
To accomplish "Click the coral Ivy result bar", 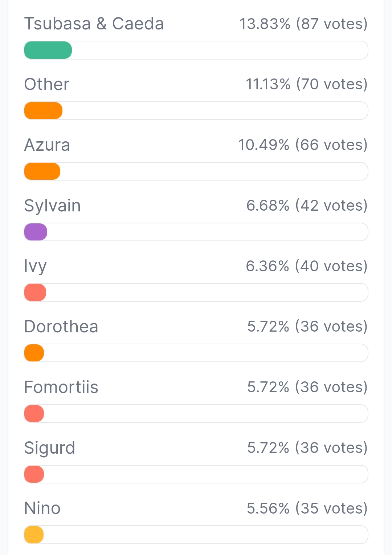I will pos(35,292).
